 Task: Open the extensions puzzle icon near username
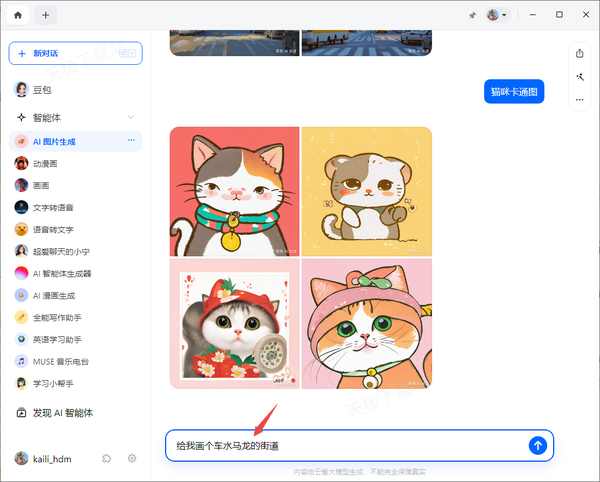tap(107, 458)
